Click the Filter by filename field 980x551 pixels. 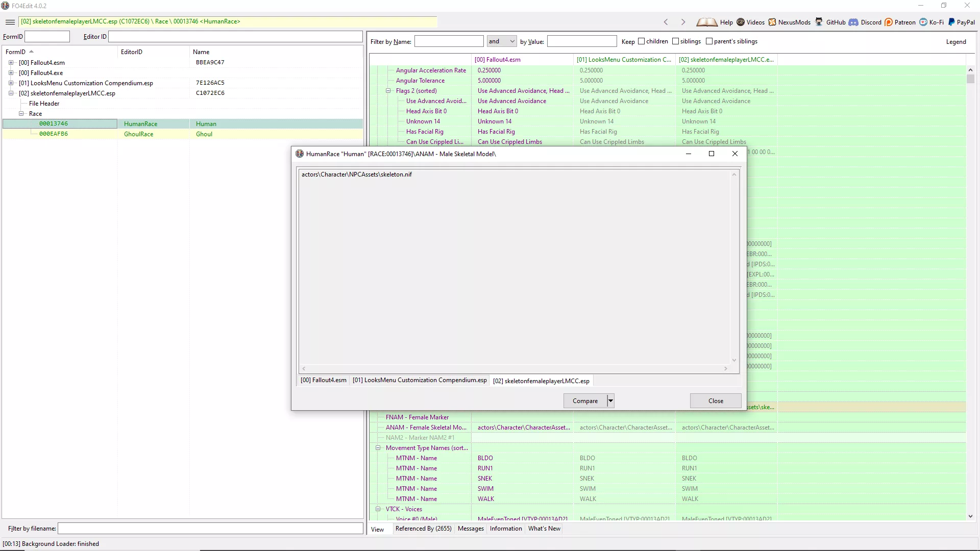210,529
